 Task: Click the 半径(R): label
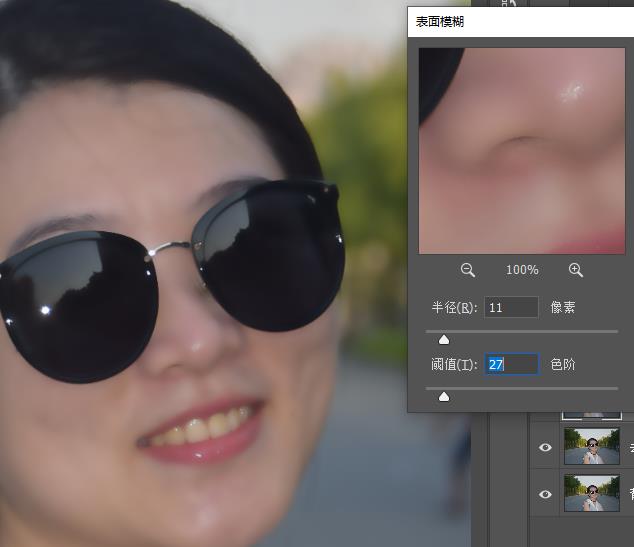(x=454, y=308)
